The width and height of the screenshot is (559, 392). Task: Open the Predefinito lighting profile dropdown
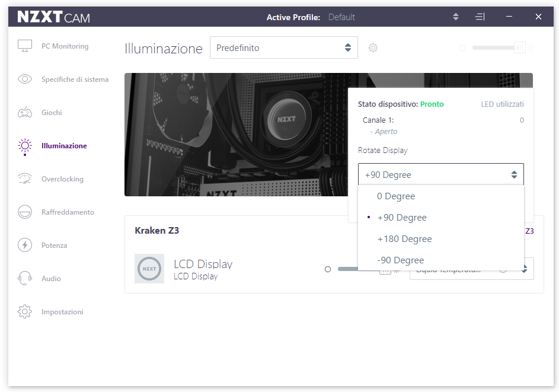(284, 47)
